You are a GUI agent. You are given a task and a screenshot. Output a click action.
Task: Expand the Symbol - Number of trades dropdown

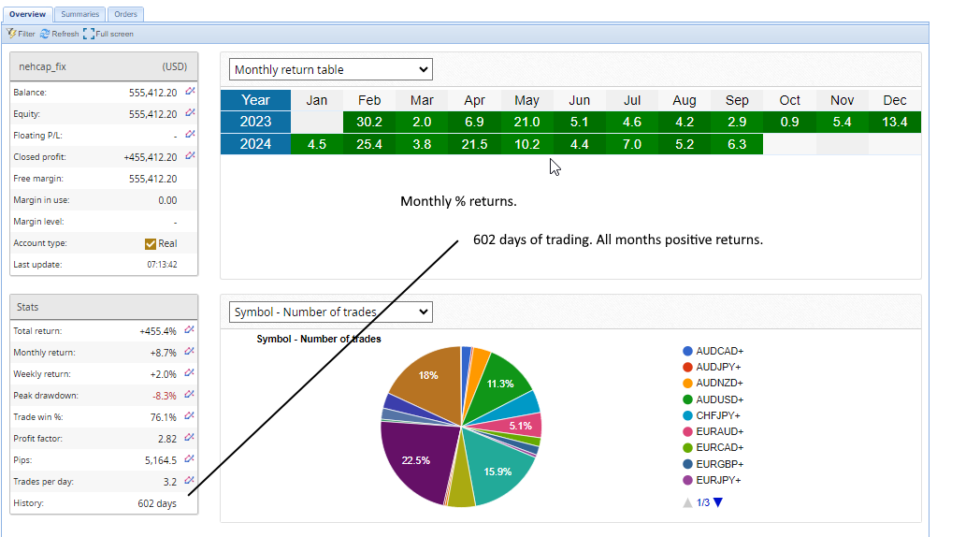pyautogui.click(x=330, y=312)
